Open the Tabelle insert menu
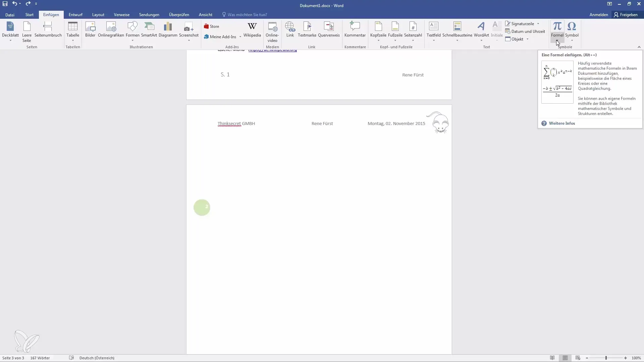Screen dimensions: 644x362 click(73, 32)
